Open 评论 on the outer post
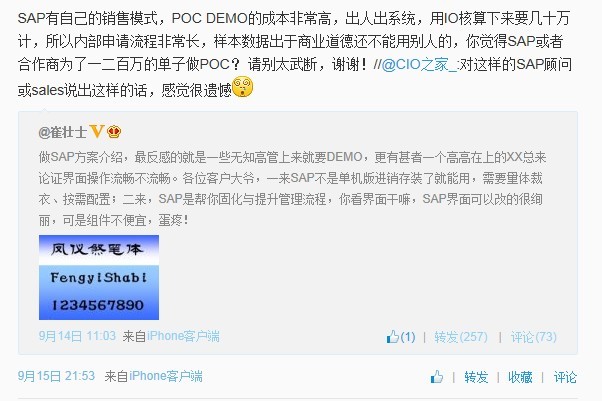This screenshot has width=602, height=401. tap(565, 377)
